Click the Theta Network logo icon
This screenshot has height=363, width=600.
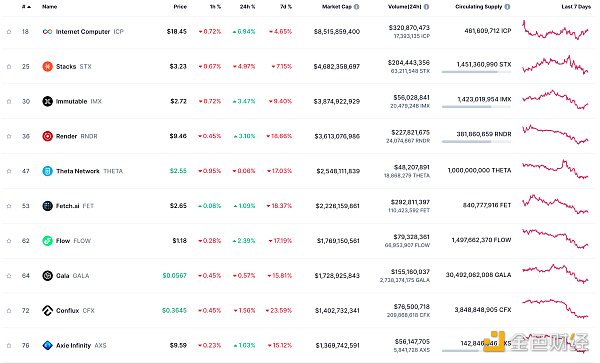click(47, 171)
